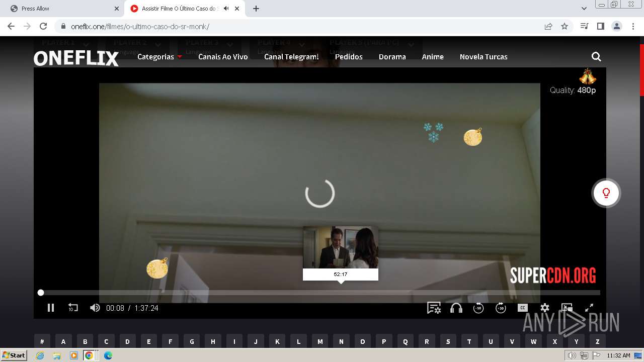Share this page icon

pyautogui.click(x=548, y=26)
